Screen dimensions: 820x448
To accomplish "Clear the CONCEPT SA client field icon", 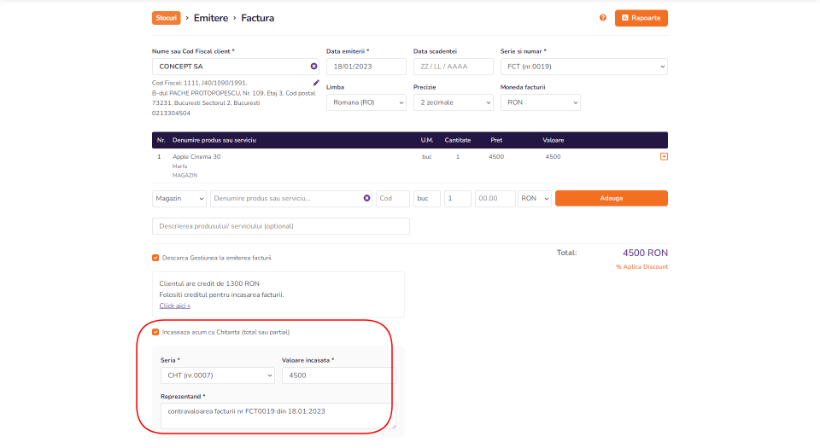I will pyautogui.click(x=314, y=66).
